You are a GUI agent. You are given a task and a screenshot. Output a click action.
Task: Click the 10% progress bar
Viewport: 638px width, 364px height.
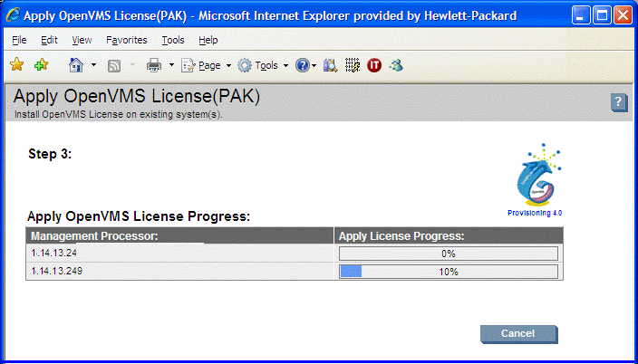[449, 272]
